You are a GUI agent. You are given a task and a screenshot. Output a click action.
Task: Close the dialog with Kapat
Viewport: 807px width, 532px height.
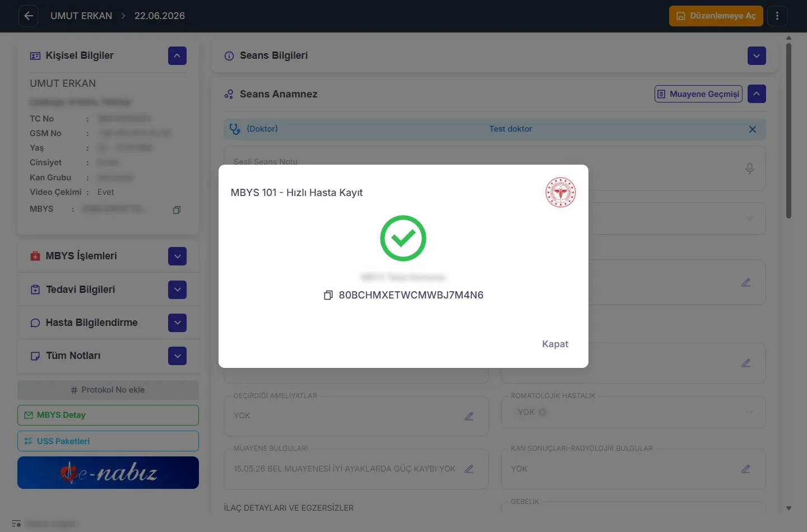click(555, 344)
